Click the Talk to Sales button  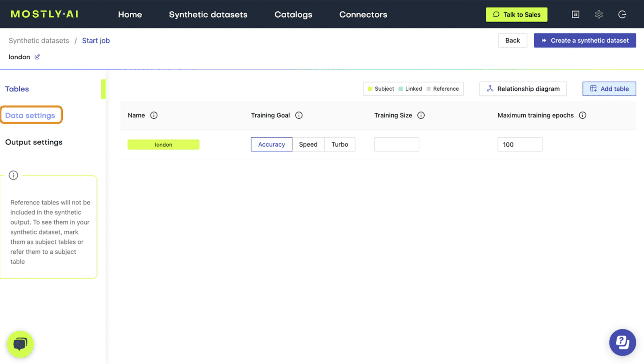[517, 14]
